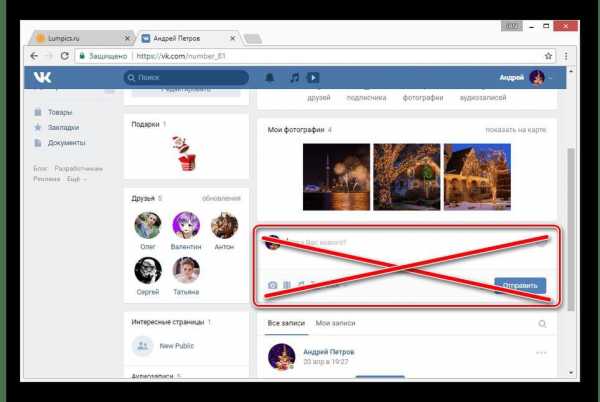
Task: Reload the page with the refresh icon
Action: (x=65, y=56)
